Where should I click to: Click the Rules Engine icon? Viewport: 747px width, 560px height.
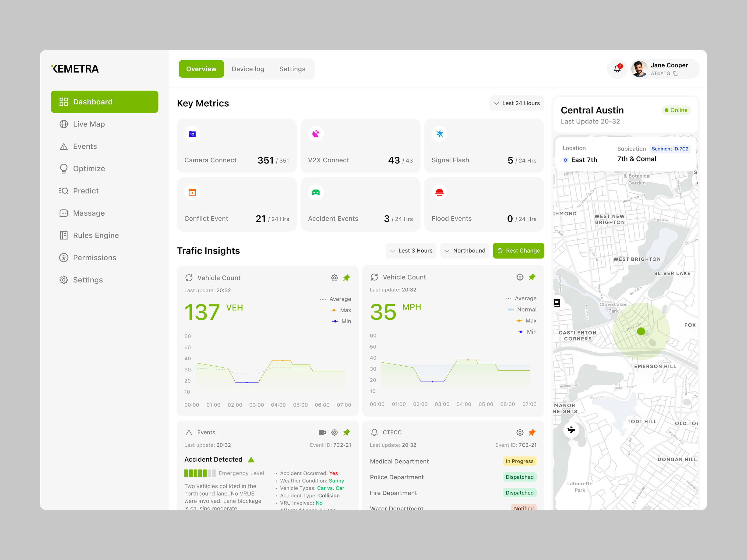(63, 235)
